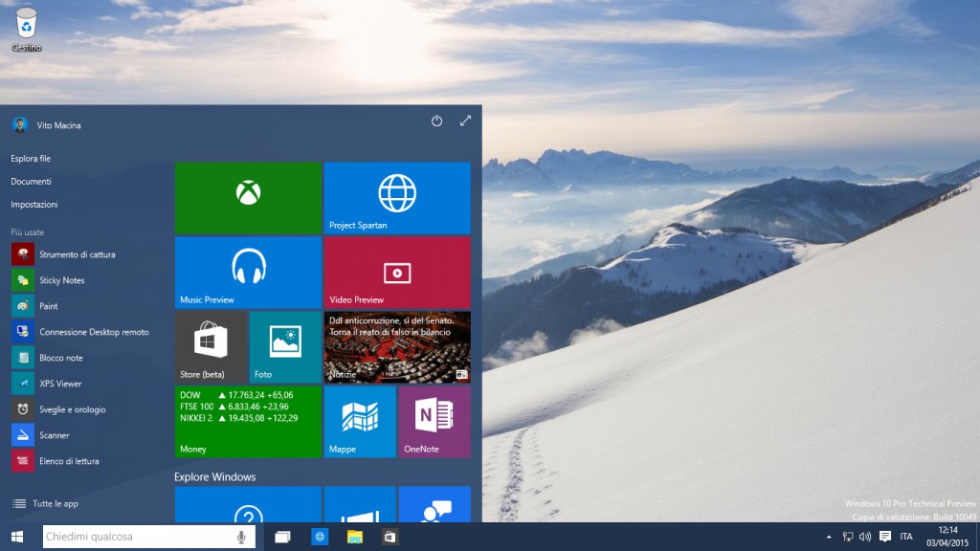Open the Xbox tile
980x551 pixels.
pyautogui.click(x=248, y=198)
